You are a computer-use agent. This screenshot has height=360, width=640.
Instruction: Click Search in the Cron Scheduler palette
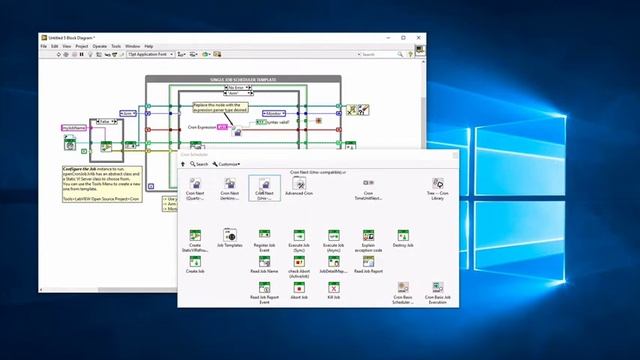[199, 164]
